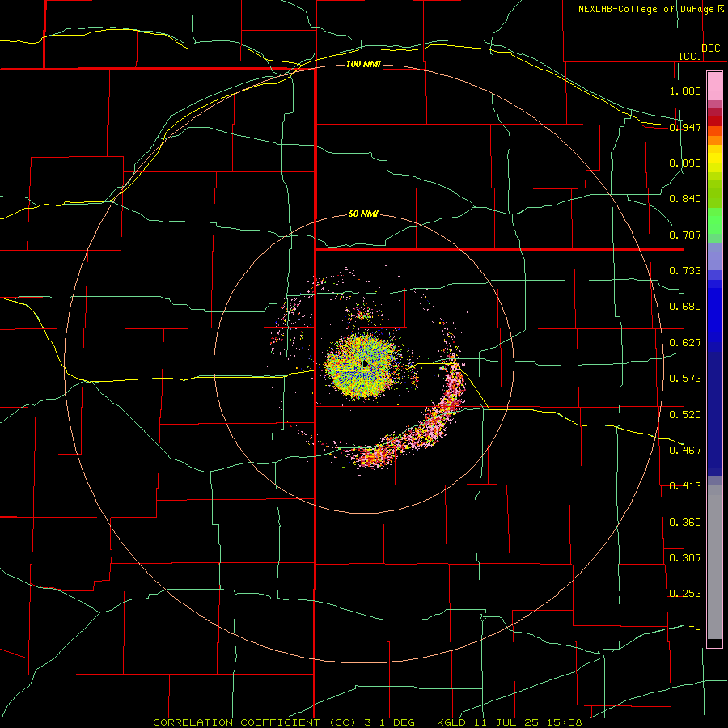The height and width of the screenshot is (728, 728).
Task: Click the Correlation Coefficient KGLD caption at bottom
Action: click(x=367, y=722)
